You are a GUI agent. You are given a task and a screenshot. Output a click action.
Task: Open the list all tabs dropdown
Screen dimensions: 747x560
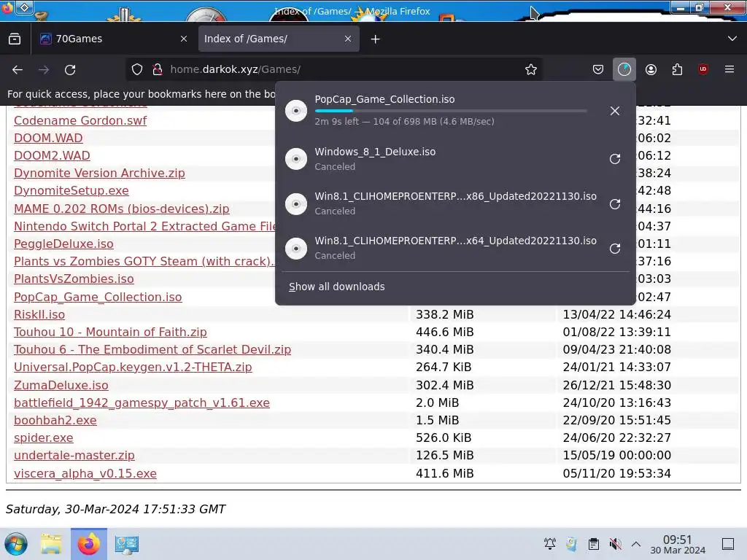[x=732, y=39]
